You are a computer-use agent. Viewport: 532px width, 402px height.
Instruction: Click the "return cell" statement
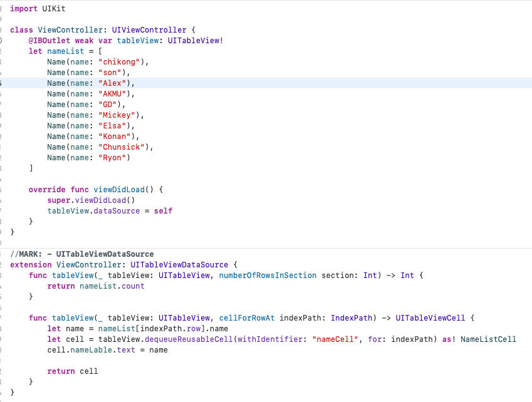click(73, 371)
